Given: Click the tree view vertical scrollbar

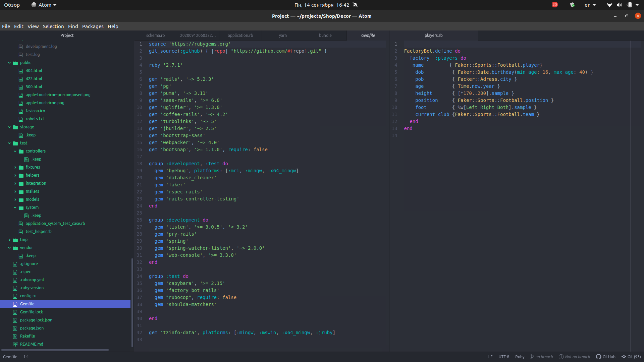Looking at the screenshot, I should [x=132, y=302].
